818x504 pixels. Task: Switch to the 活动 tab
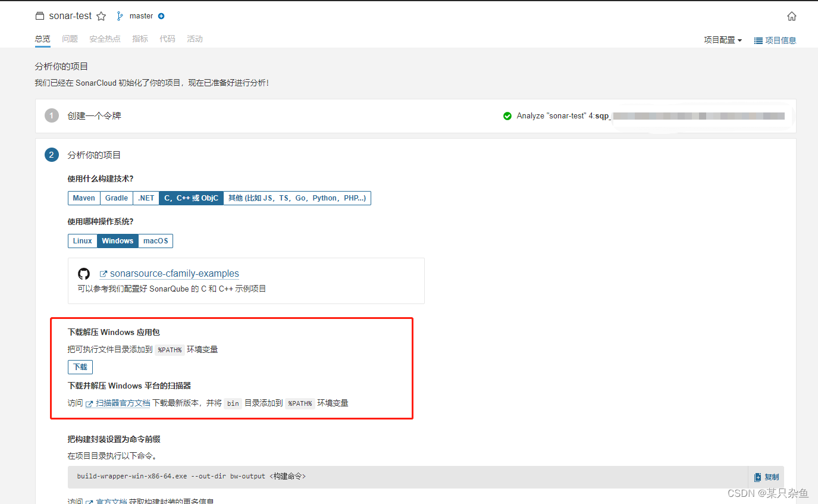click(x=195, y=39)
